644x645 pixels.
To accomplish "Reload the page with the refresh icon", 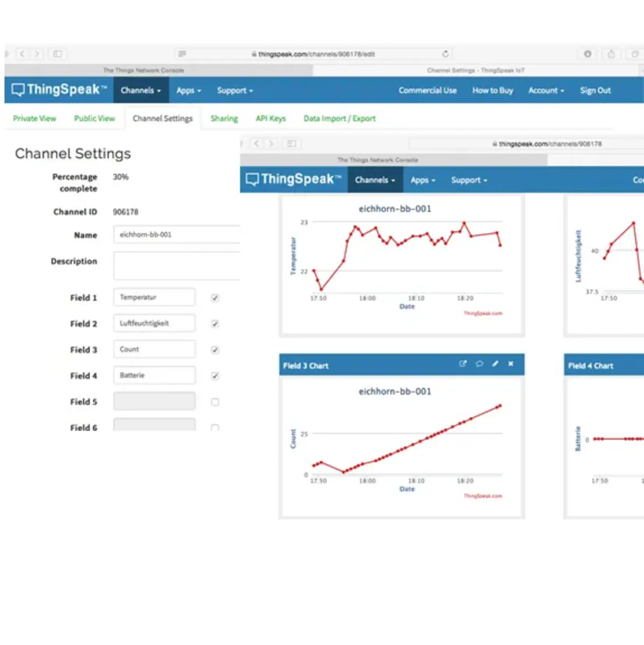I will coord(445,54).
